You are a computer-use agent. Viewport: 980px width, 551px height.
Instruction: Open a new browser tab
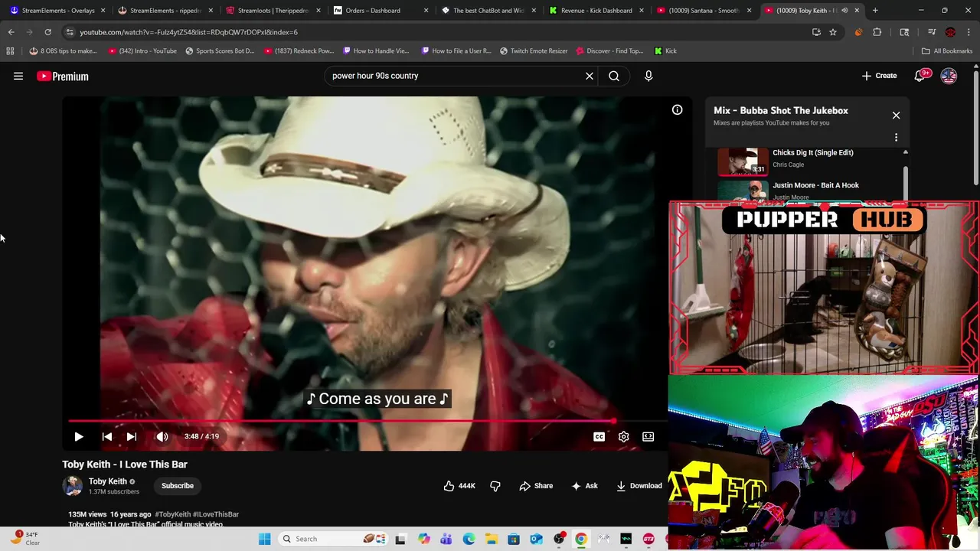[875, 11]
